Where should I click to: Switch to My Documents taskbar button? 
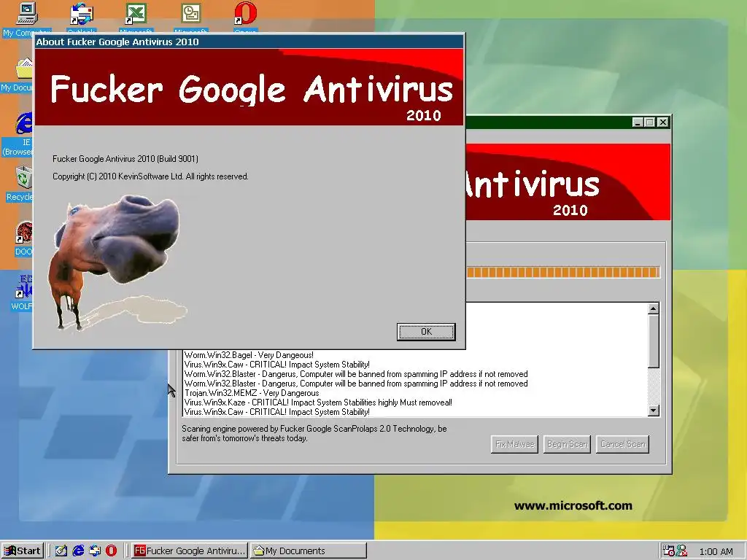(309, 551)
